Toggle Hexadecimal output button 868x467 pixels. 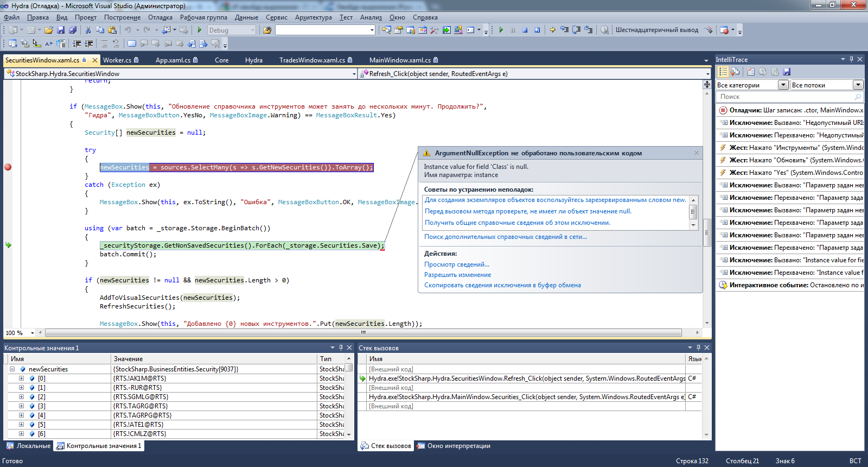coord(656,30)
